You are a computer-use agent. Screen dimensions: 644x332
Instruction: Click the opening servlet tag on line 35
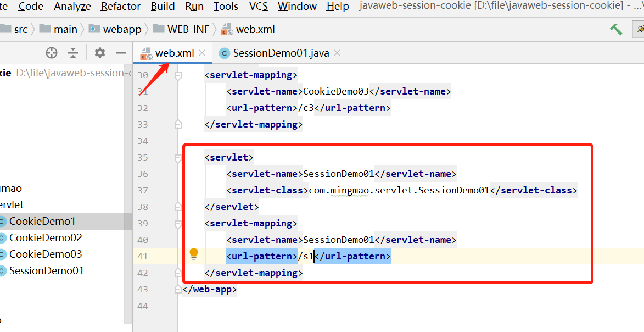pyautogui.click(x=229, y=158)
